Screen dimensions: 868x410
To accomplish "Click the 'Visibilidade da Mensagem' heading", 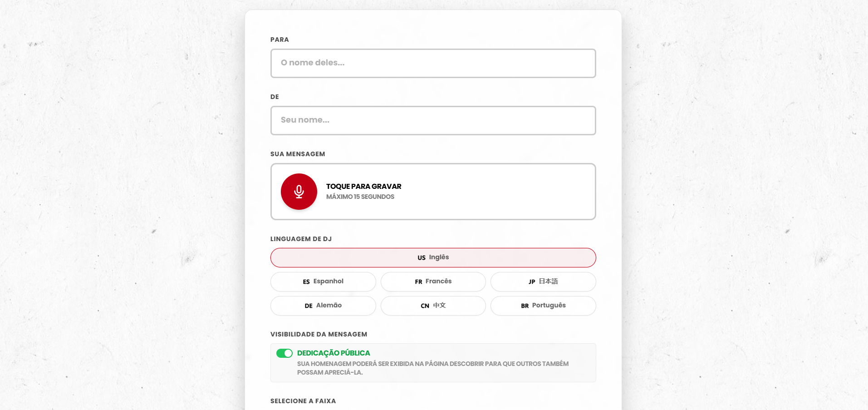I will [x=319, y=334].
